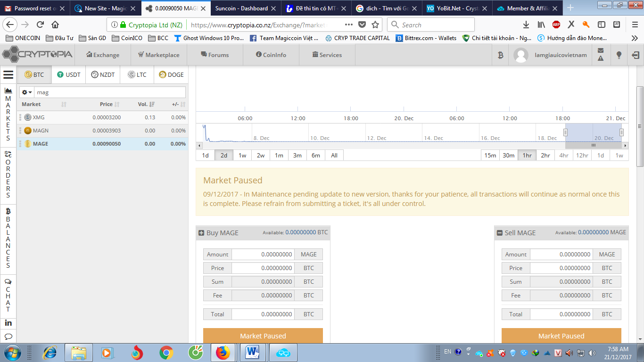Open the CoinInfo navigation menu
This screenshot has height=362, width=644.
point(271,55)
